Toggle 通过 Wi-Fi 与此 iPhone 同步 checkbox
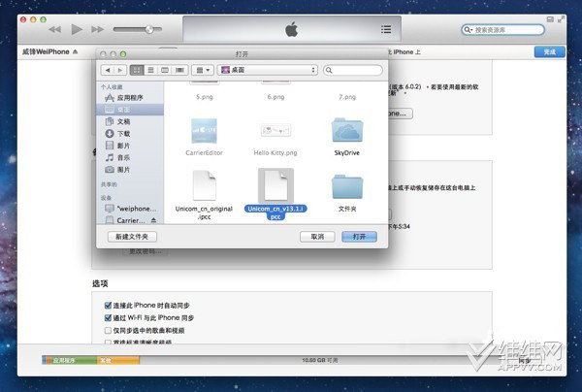582x392 pixels. point(108,317)
